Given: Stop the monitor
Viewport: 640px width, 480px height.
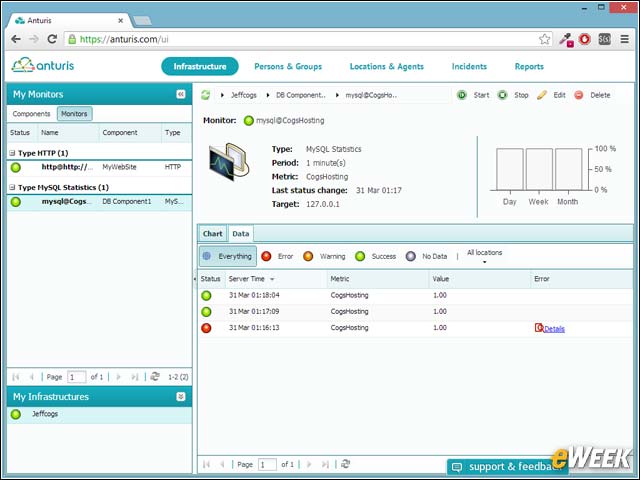Looking at the screenshot, I should (x=513, y=95).
